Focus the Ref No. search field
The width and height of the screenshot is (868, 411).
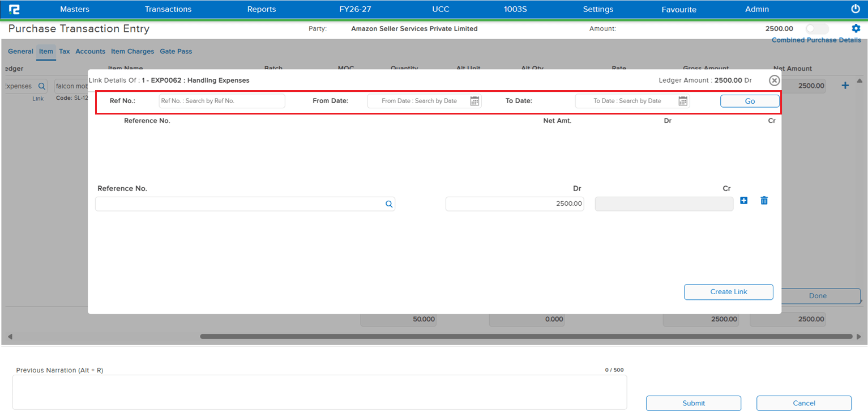[x=222, y=101]
